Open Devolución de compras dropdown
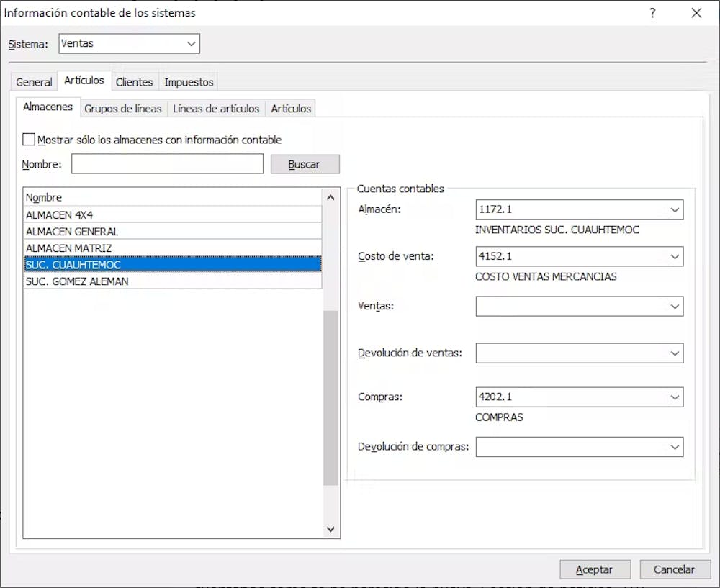720x588 pixels. [674, 447]
